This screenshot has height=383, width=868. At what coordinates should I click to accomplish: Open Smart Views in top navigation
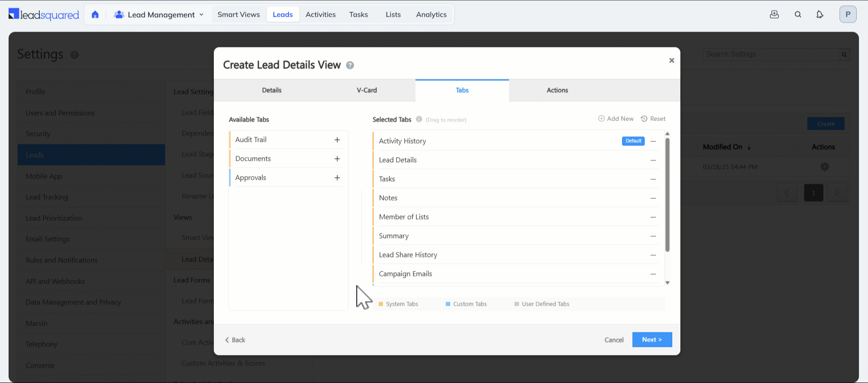[x=239, y=14]
